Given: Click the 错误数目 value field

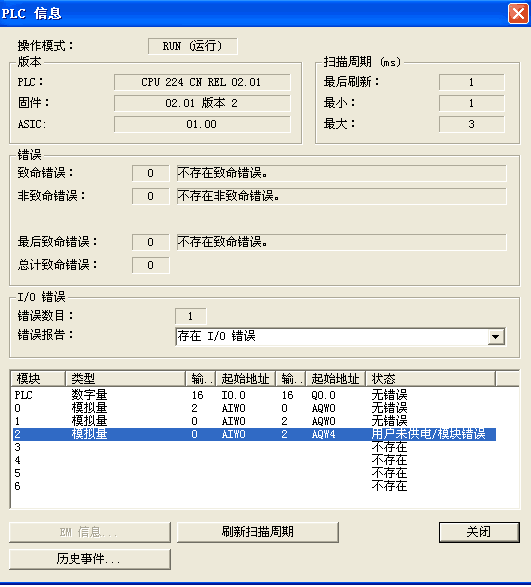Looking at the screenshot, I should [190, 316].
